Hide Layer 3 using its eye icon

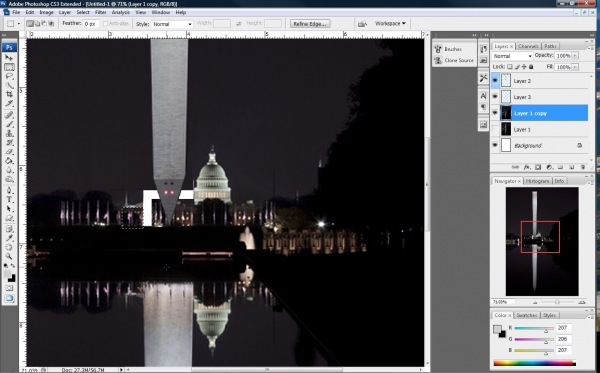pos(495,97)
